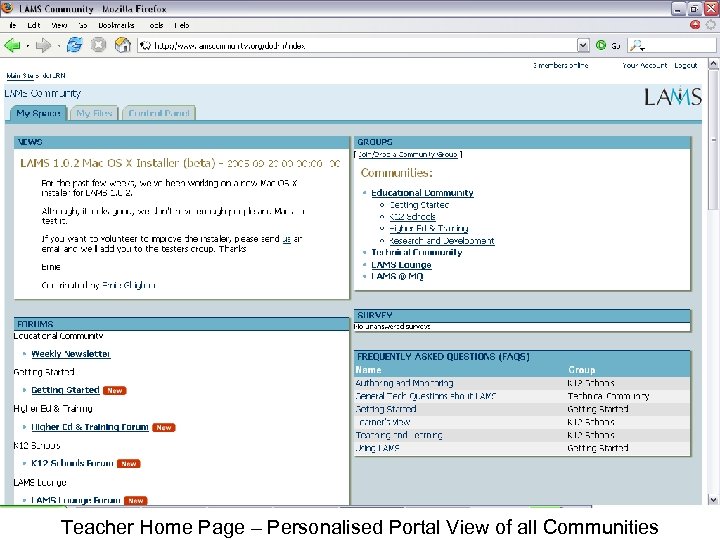Click the red Adblock icon in menu bar
This screenshot has width=720, height=540.
(x=695, y=25)
